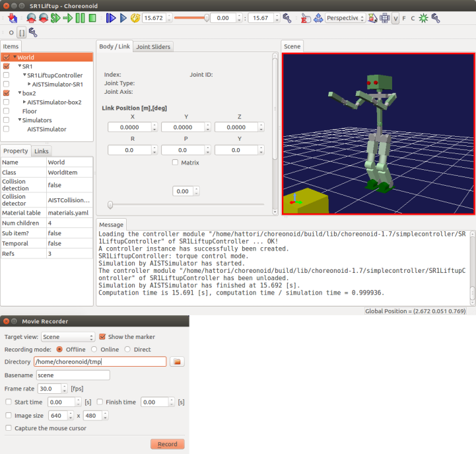Image resolution: width=476 pixels, height=454 pixels.
Task: Click the folder browse icon beside Directory
Action: pos(177,361)
